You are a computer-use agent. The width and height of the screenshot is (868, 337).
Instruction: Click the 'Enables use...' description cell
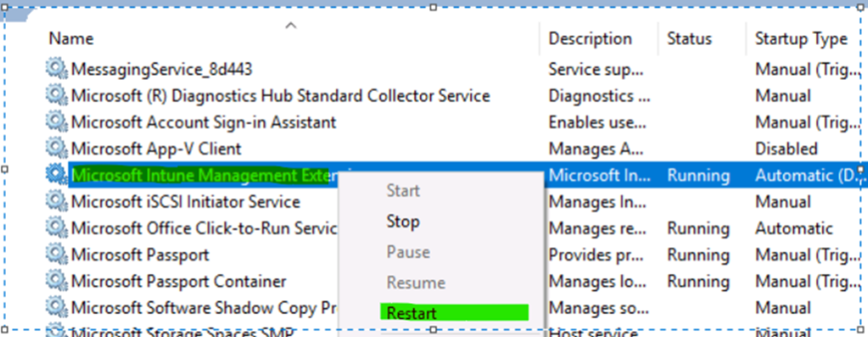coord(598,122)
